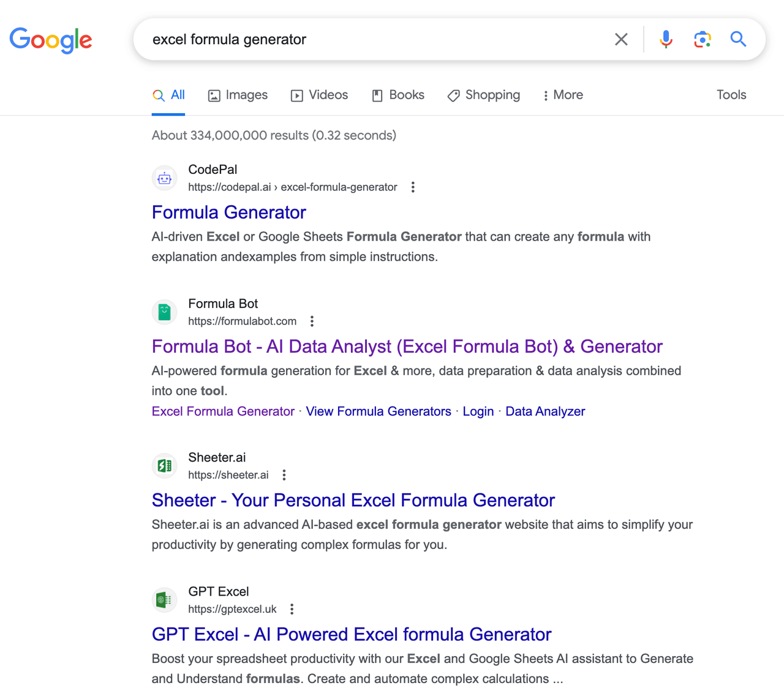Open options menu for Formula Bot result
The height and width of the screenshot is (699, 784).
312,321
